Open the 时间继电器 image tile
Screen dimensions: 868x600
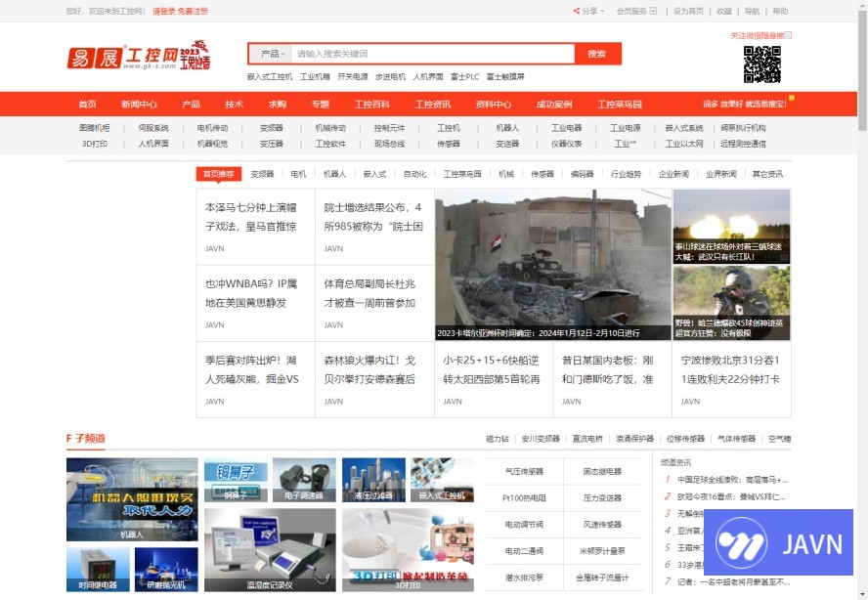tap(98, 570)
